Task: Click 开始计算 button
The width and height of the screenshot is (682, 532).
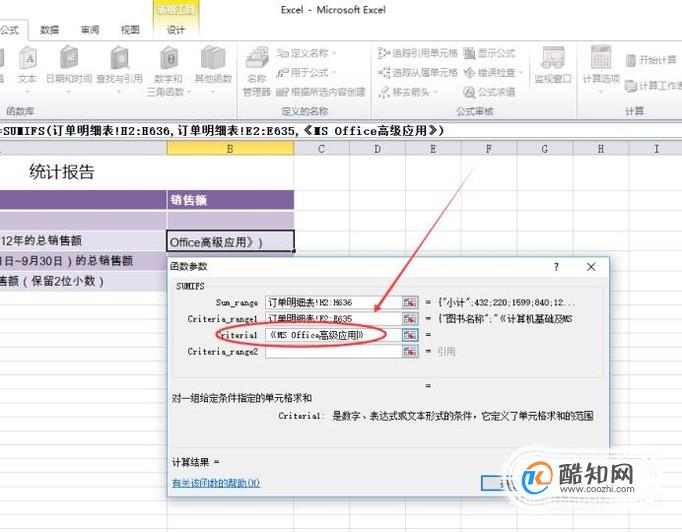Action: [x=651, y=60]
